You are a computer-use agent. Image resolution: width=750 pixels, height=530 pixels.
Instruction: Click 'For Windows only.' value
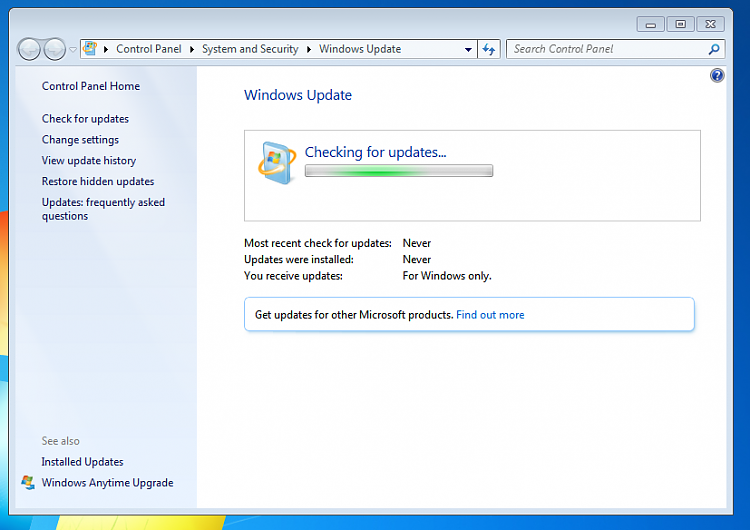[447, 276]
